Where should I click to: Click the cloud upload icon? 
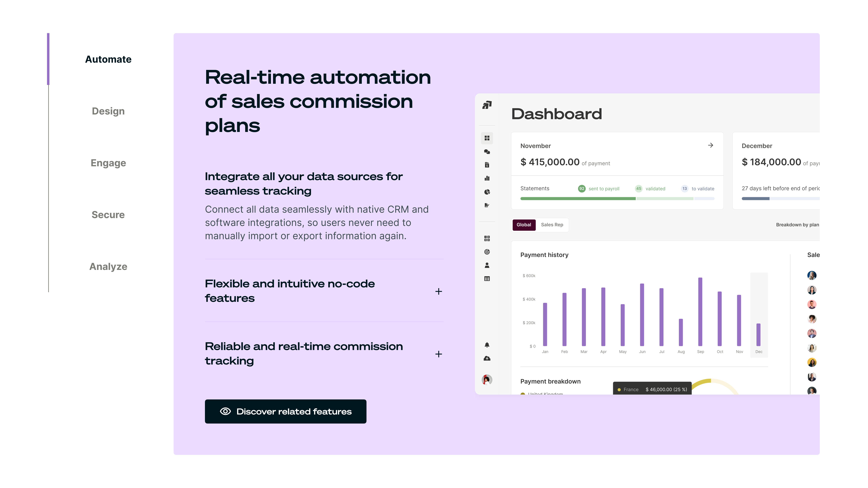point(487,358)
